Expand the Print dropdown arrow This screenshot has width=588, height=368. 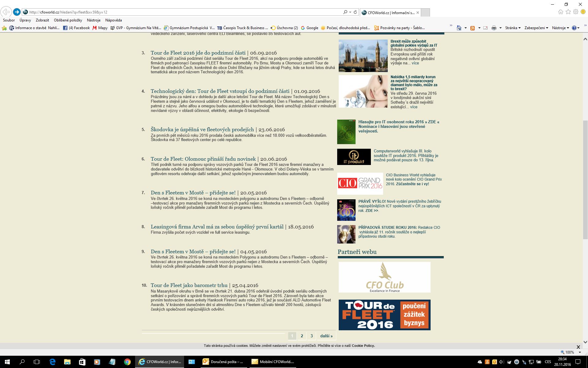click(x=500, y=28)
